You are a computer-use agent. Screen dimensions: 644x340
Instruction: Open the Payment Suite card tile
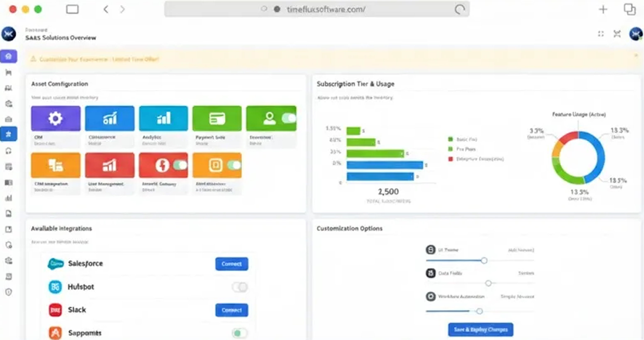(217, 118)
